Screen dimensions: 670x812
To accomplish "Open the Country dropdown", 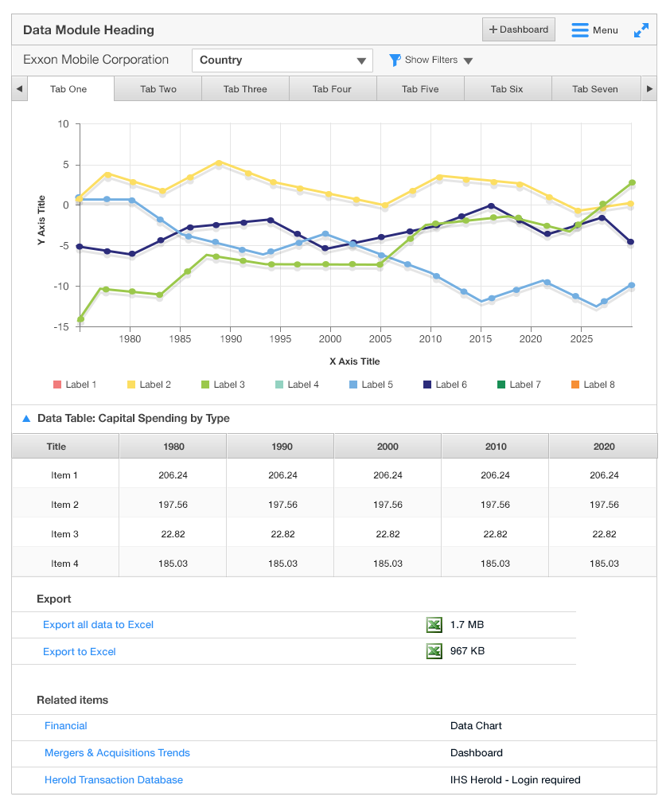I will click(x=282, y=60).
